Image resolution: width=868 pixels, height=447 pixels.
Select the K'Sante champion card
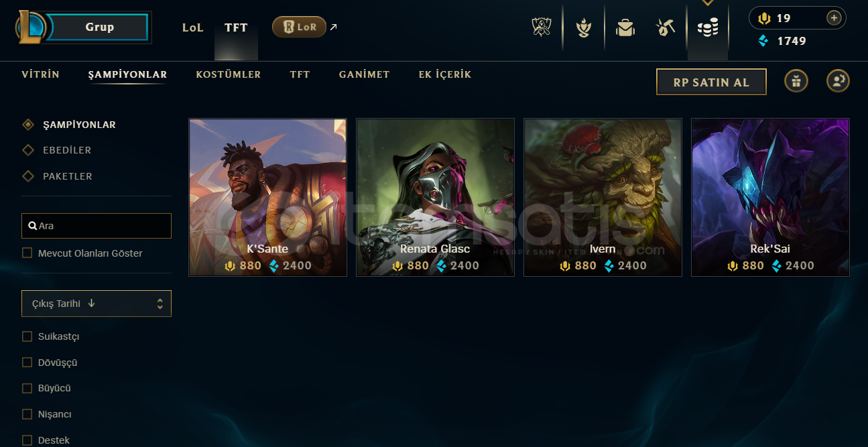click(x=268, y=198)
